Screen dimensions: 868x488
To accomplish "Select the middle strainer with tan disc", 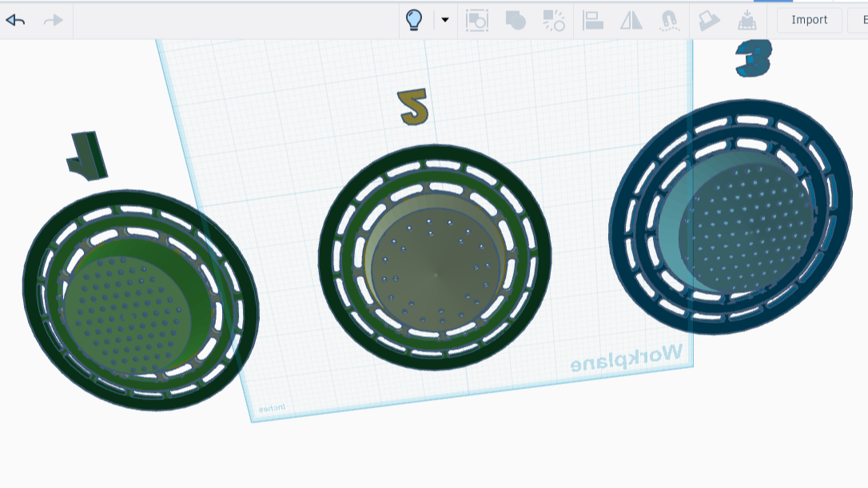I will click(x=435, y=257).
